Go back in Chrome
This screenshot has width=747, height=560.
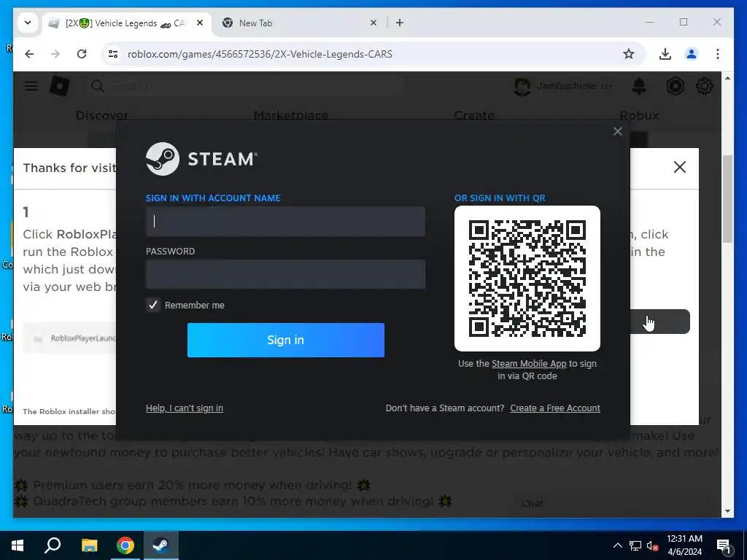pyautogui.click(x=29, y=54)
